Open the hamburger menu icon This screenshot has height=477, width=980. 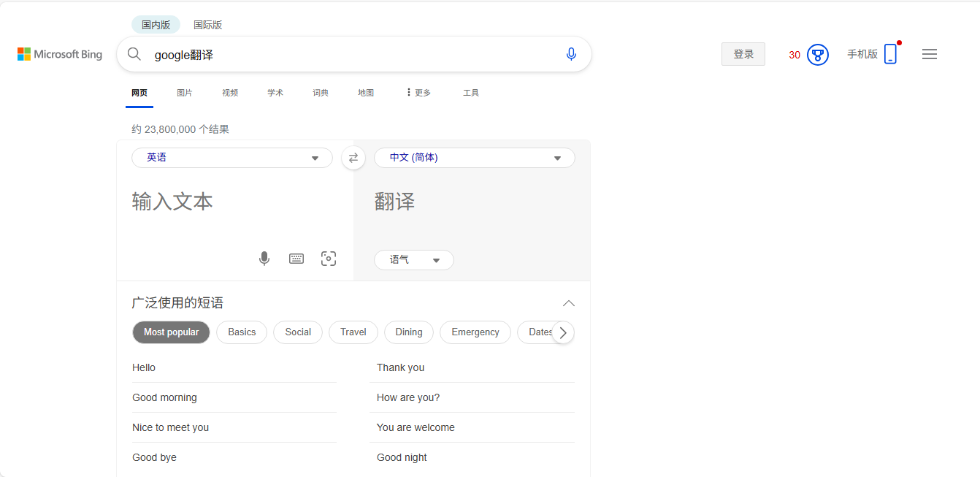930,54
